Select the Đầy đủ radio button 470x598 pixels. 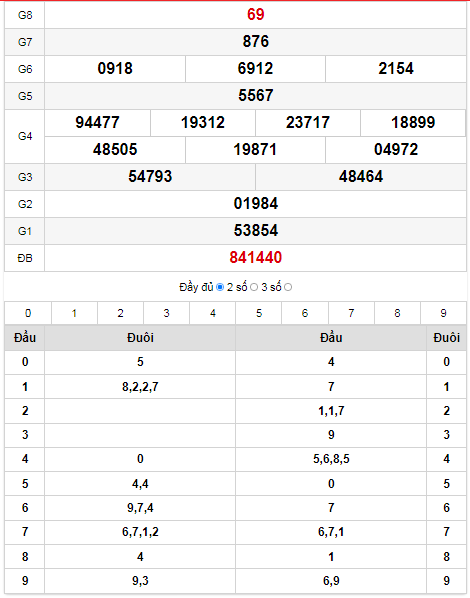click(220, 287)
